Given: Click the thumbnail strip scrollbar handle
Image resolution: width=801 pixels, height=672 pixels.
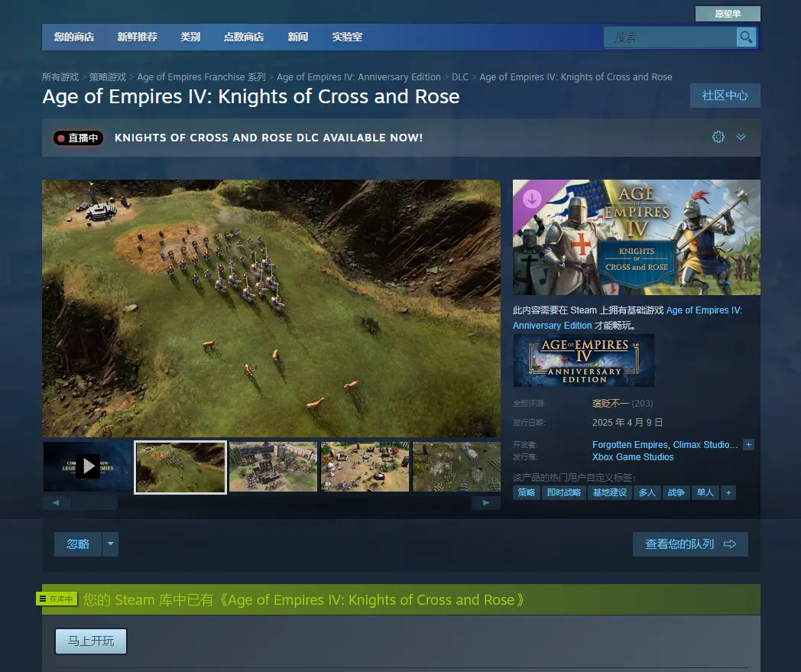Looking at the screenshot, I should (x=95, y=503).
